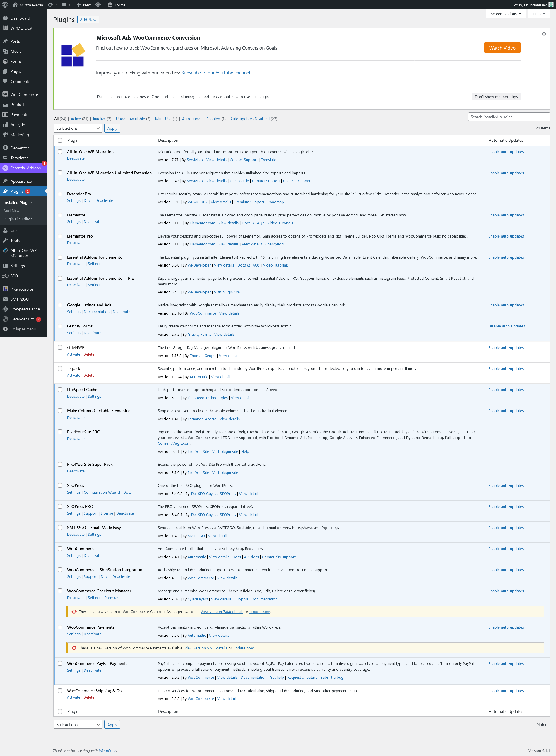Image resolution: width=556 pixels, height=756 pixels.
Task: Click update now for WooCommerce Payments
Action: pos(243,648)
